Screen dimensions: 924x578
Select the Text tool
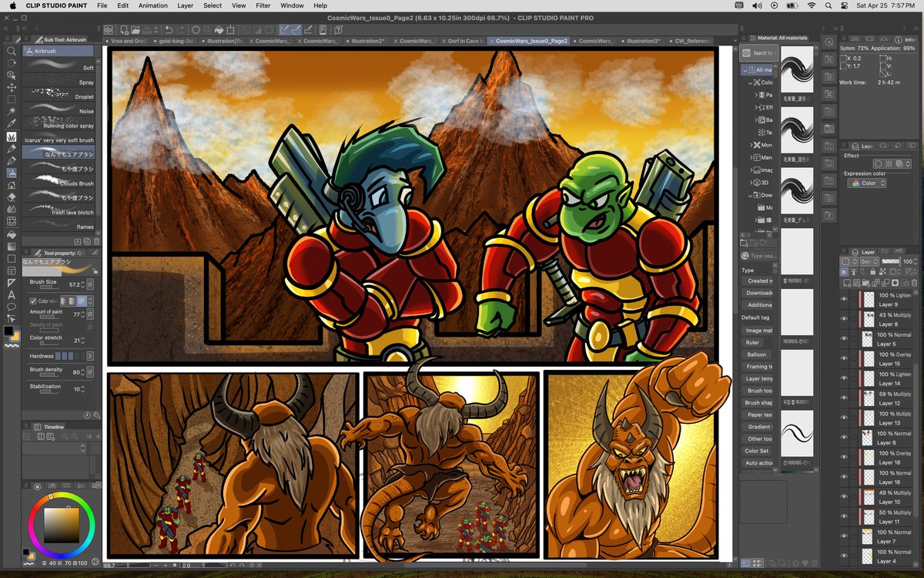11,294
